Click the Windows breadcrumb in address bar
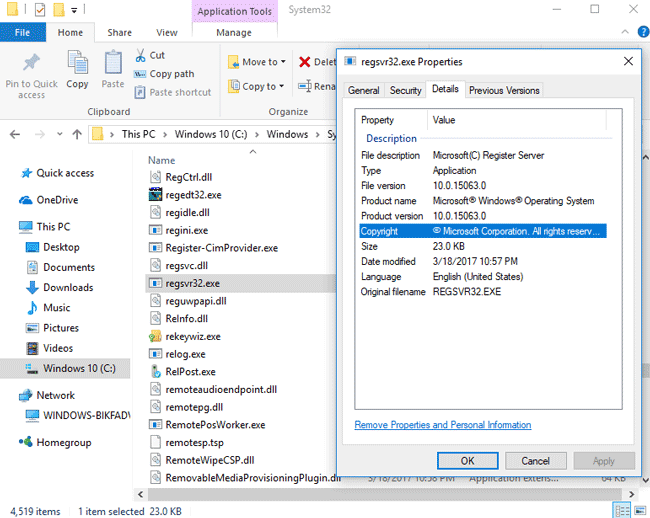 (287, 134)
